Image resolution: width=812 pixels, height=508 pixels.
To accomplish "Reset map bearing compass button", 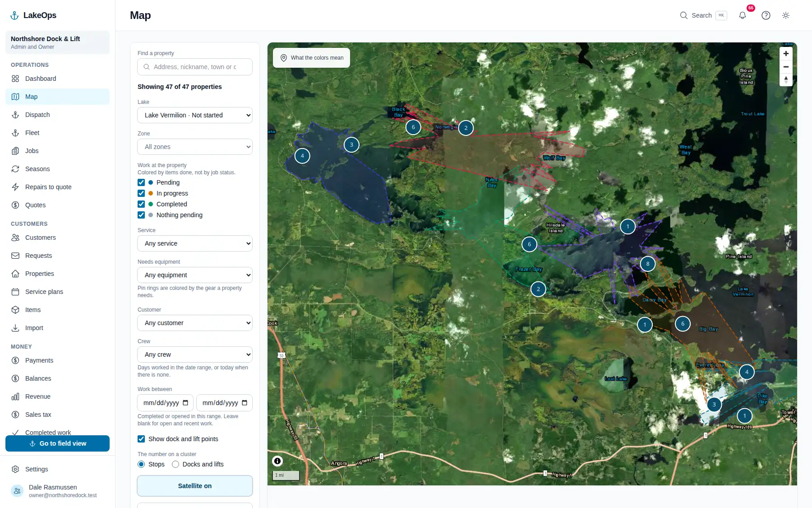I will 786,79.
